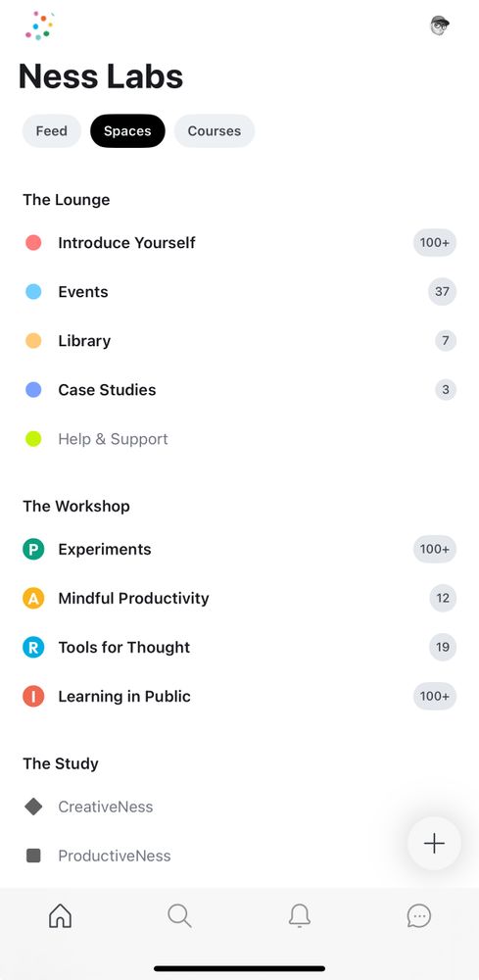
Task: Open the Mindful Productivity space
Action: (x=240, y=598)
